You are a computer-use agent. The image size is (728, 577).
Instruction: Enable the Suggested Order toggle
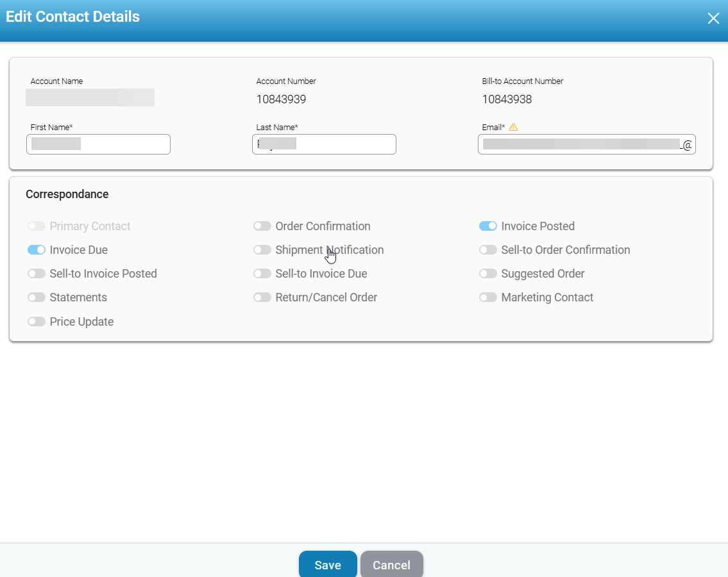coord(488,274)
